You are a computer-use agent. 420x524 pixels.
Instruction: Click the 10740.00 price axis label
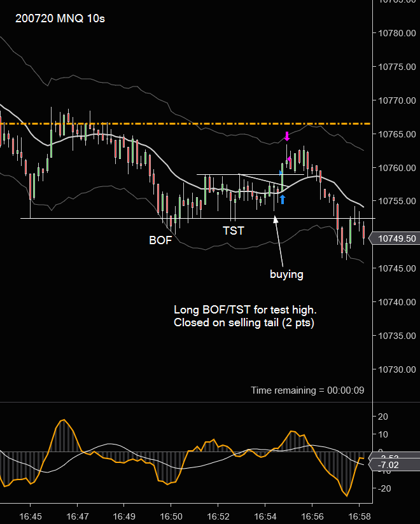tap(396, 302)
